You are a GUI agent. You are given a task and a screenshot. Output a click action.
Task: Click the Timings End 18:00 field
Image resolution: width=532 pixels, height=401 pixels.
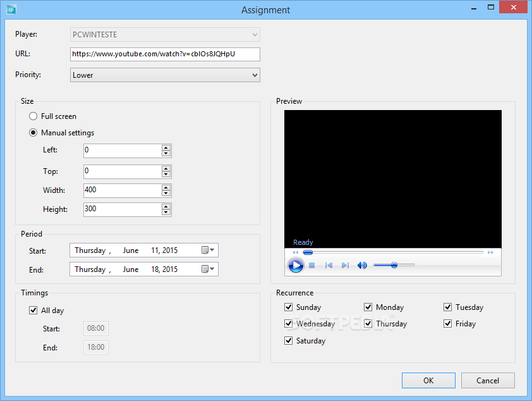[x=96, y=347]
